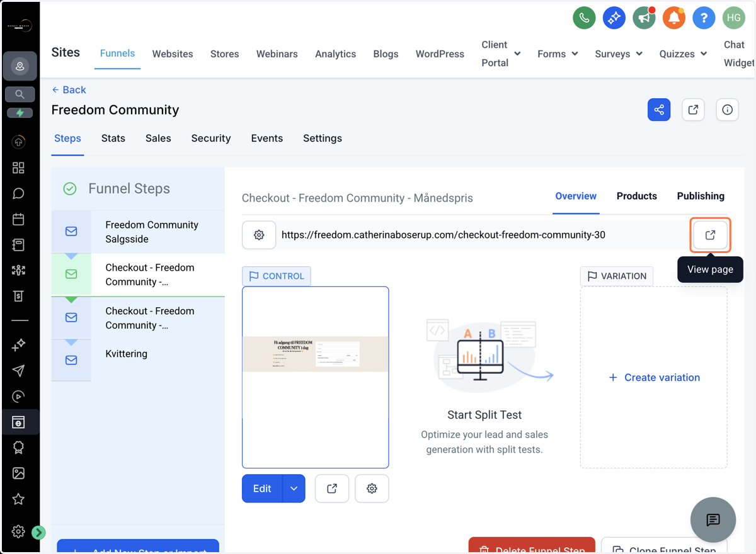Image resolution: width=756 pixels, height=554 pixels.
Task: Open the Blogs tab
Action: pyautogui.click(x=386, y=54)
